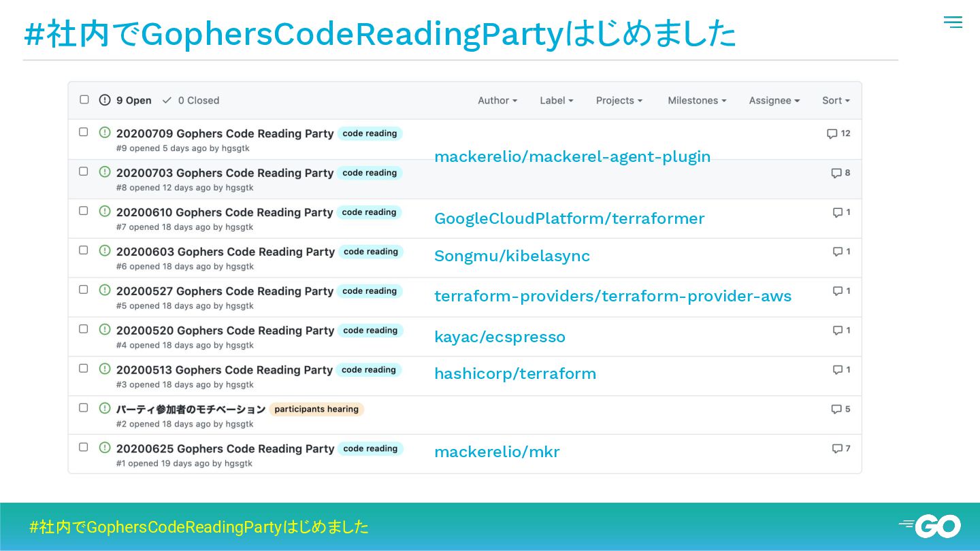980x551 pixels.
Task: Open the 7 comments icon on 20200625 issue
Action: tap(837, 449)
